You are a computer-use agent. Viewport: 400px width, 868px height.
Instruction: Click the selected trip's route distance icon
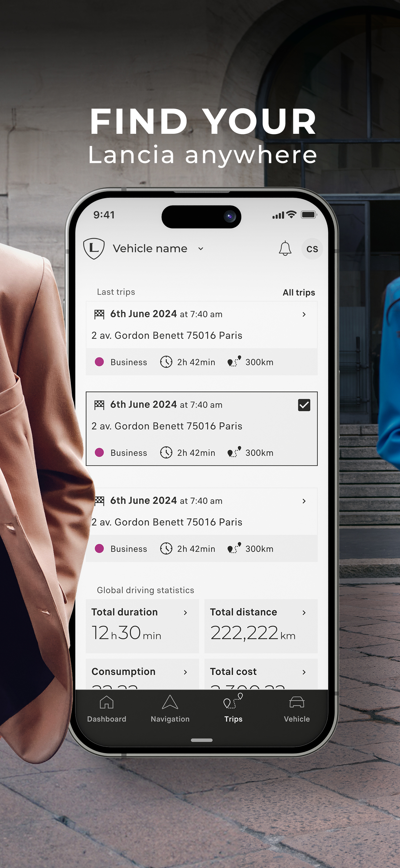click(x=234, y=451)
